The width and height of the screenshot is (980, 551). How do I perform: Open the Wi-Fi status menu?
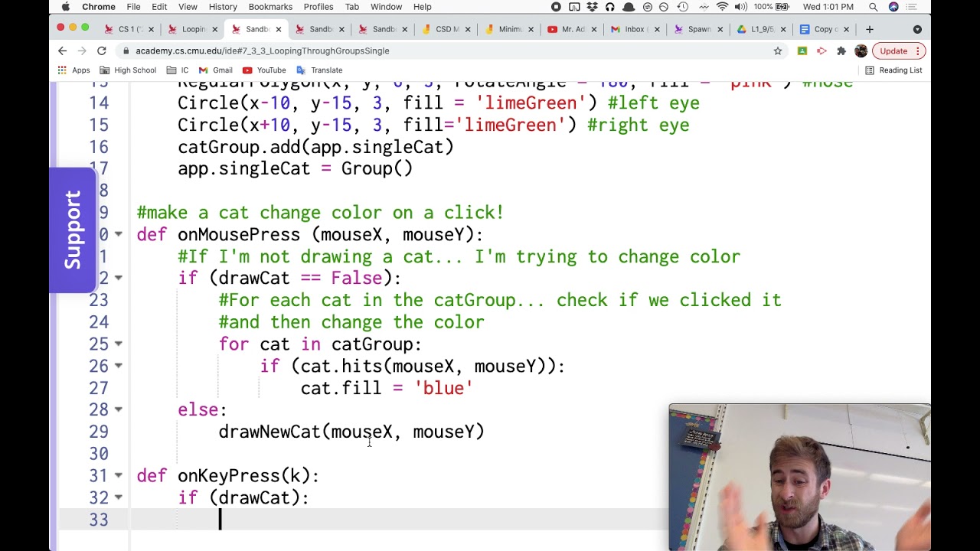(722, 7)
